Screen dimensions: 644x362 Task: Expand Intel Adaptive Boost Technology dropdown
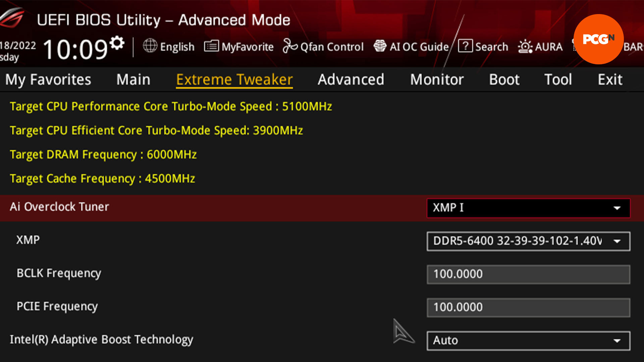(618, 340)
